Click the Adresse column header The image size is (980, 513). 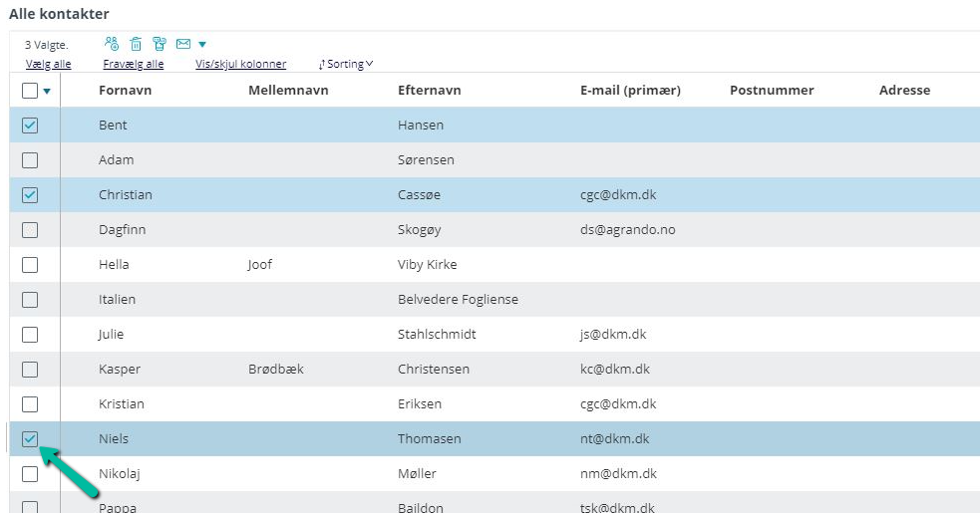904,90
